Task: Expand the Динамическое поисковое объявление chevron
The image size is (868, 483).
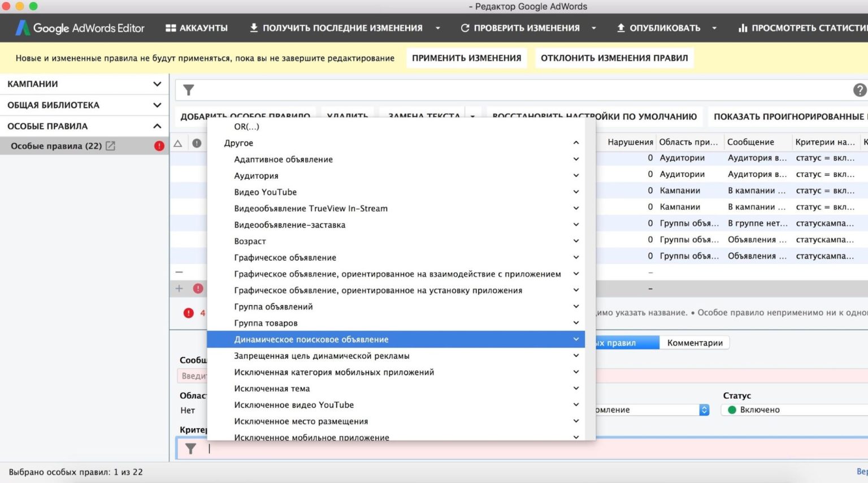Action: [575, 339]
